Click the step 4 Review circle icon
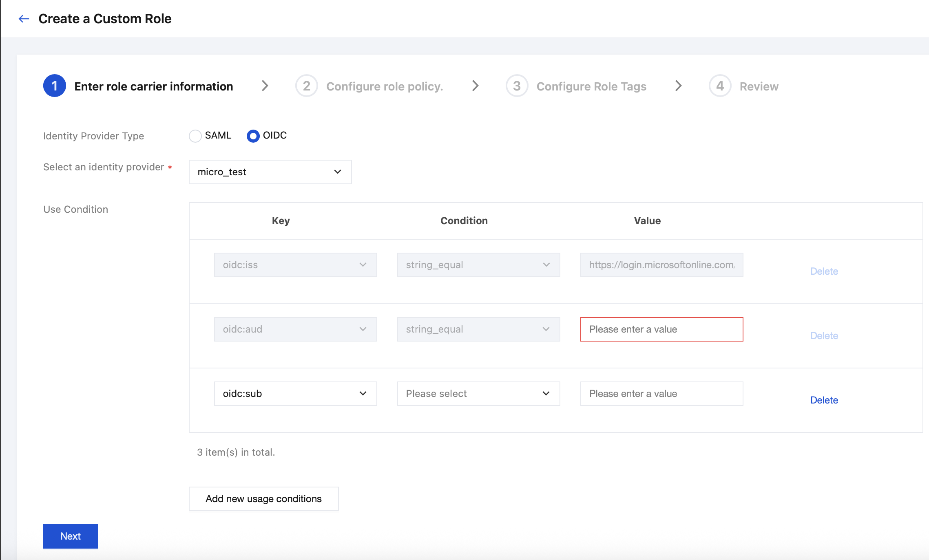 coord(720,86)
